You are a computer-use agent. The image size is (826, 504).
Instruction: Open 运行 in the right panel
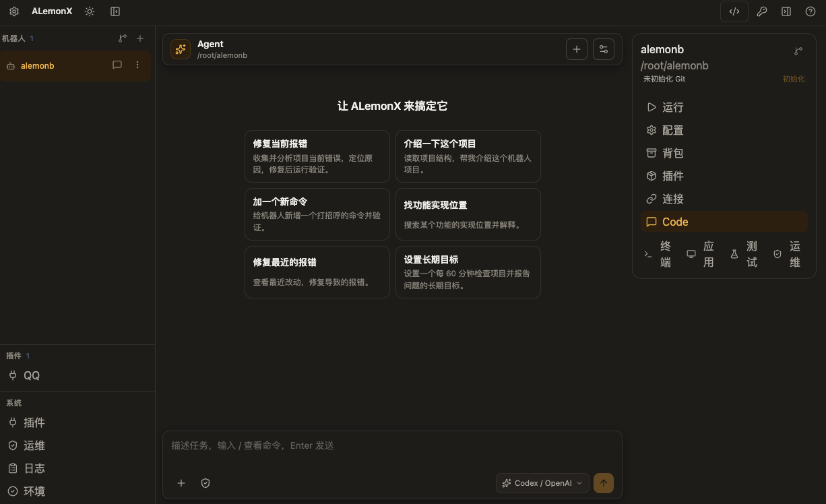[x=724, y=107]
